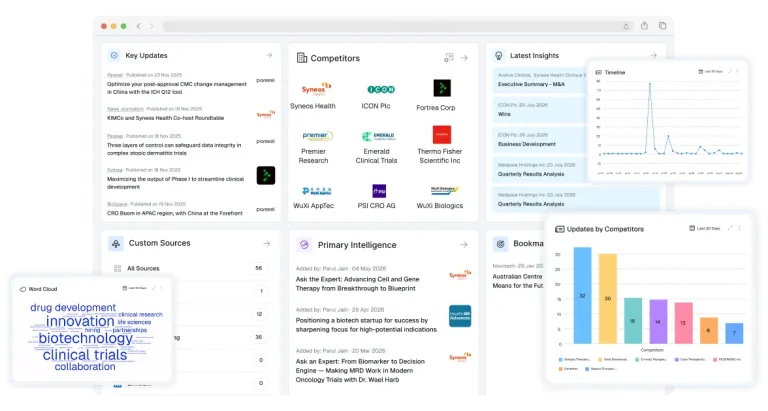Open the Wins insight entry
Screen dimensions: 768x411
504,114
